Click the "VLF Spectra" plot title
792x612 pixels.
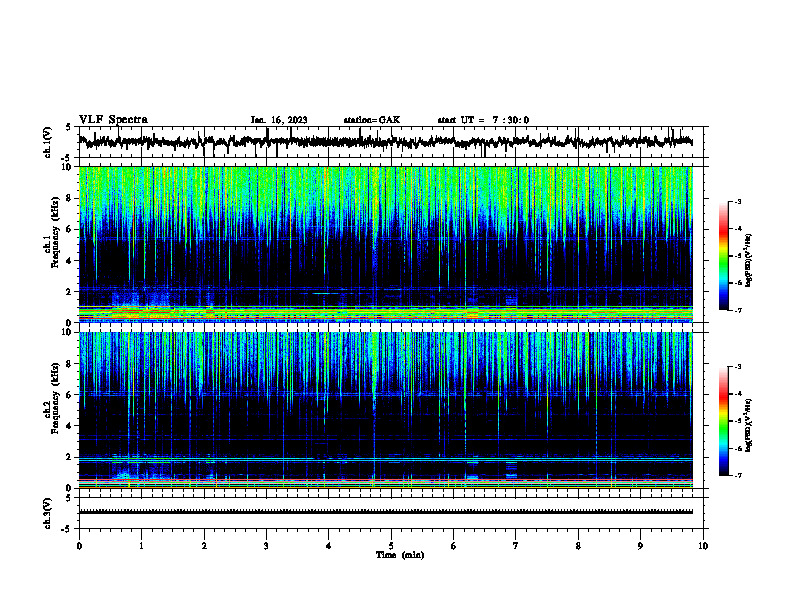tap(113, 120)
